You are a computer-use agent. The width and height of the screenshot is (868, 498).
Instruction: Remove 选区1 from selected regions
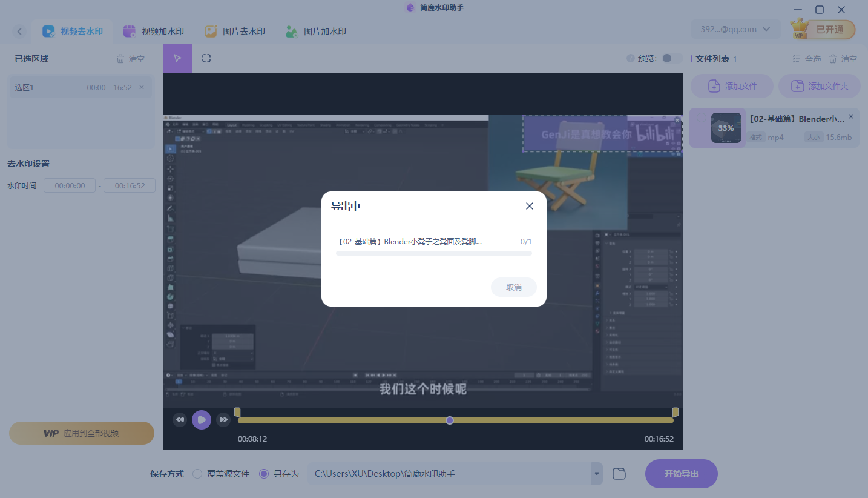coord(142,87)
